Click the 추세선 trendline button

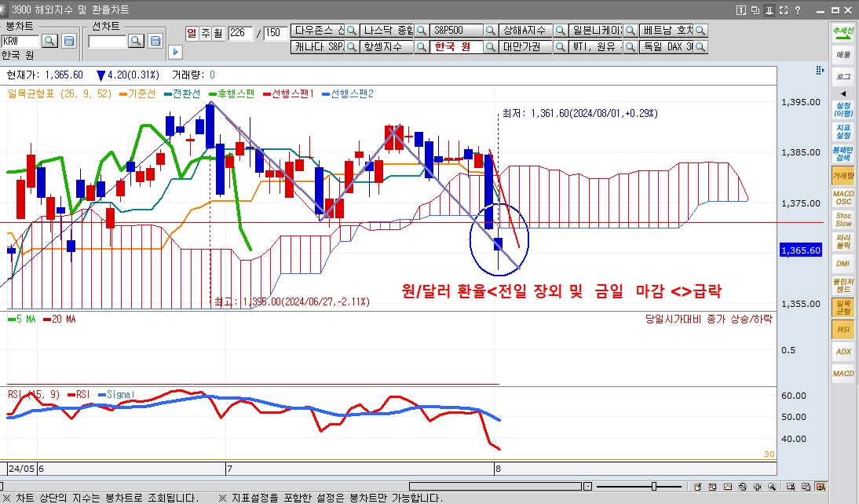click(x=843, y=32)
